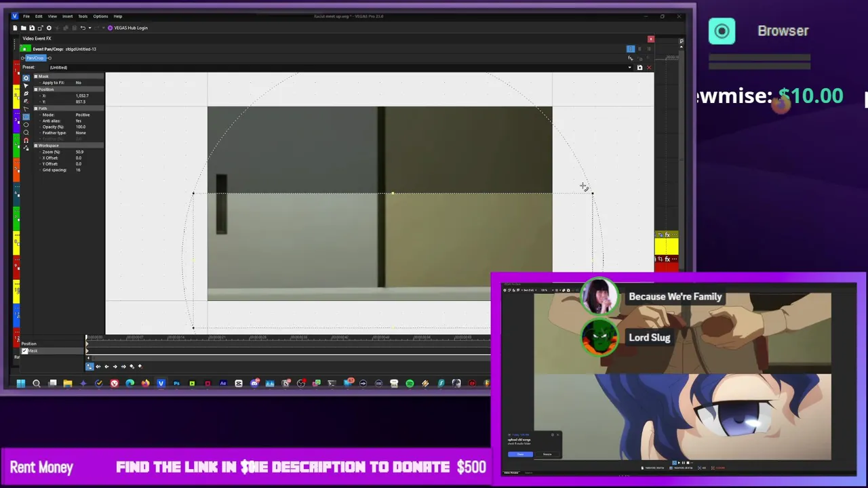Select the Anchor Deletion tool

tap(26, 101)
